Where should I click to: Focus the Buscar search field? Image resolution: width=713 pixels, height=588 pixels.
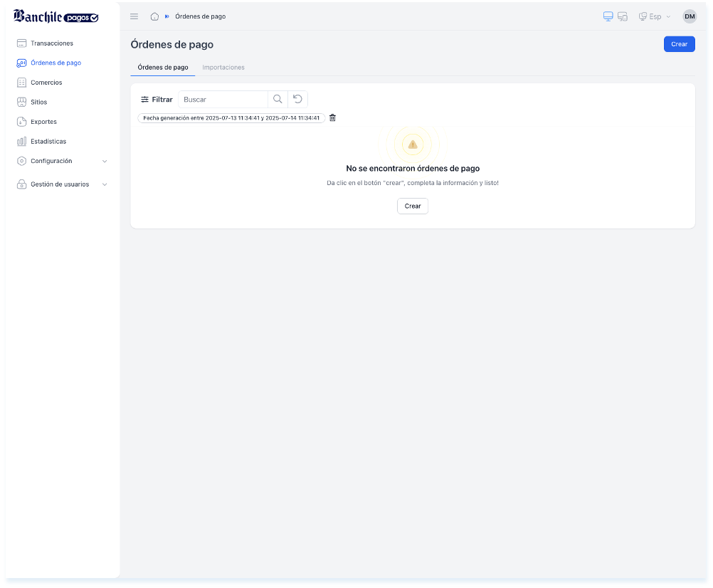click(223, 99)
